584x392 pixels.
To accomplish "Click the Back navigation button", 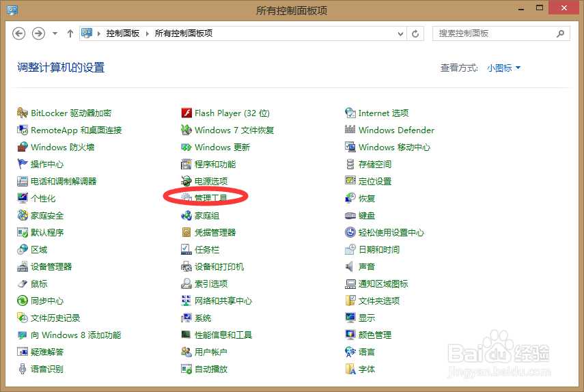I will [19, 33].
